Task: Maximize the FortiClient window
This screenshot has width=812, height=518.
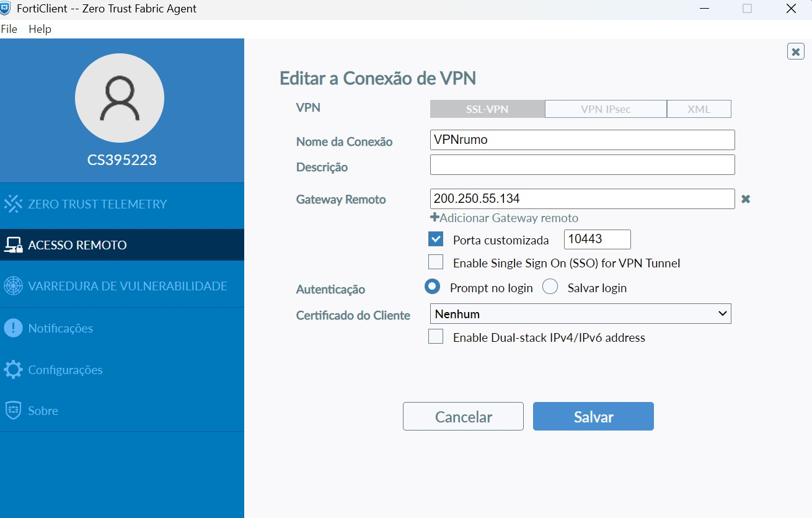Action: tap(747, 9)
